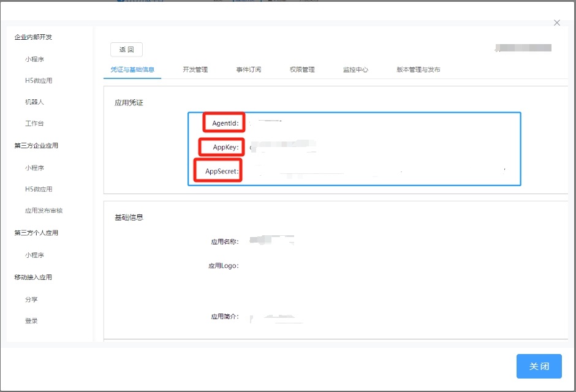The image size is (576, 392).
Task: Choose H5微应用 under 第三方企业应用
Action: pos(39,189)
